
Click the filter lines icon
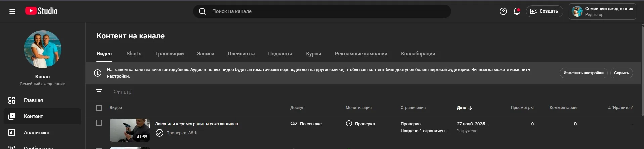tap(99, 92)
